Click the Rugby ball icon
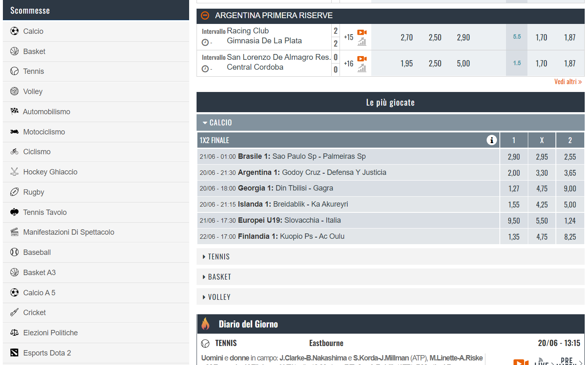This screenshot has width=588, height=365. pos(14,192)
